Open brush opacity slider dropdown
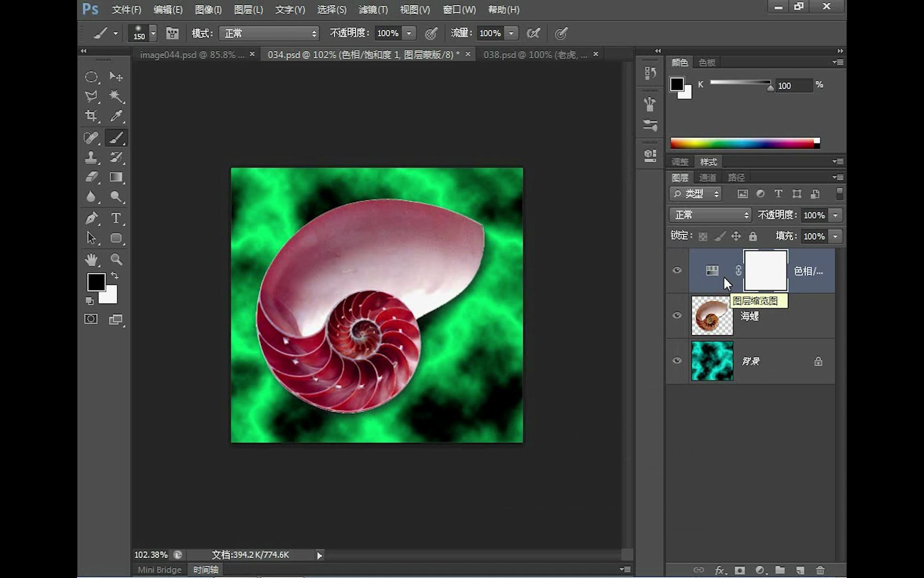Image resolution: width=924 pixels, height=578 pixels. pos(409,33)
